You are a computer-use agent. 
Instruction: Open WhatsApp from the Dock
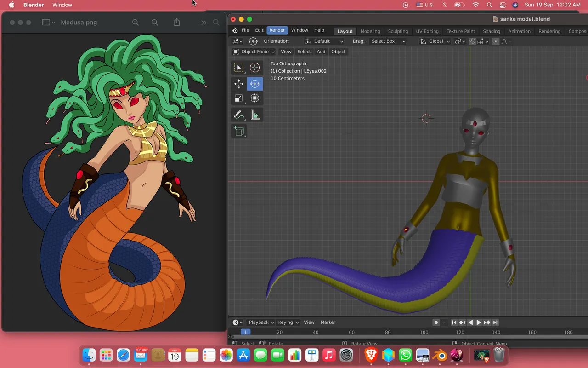pyautogui.click(x=406, y=355)
